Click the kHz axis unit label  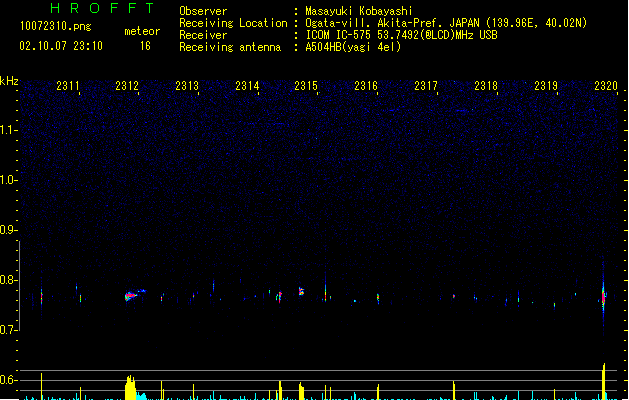9,81
